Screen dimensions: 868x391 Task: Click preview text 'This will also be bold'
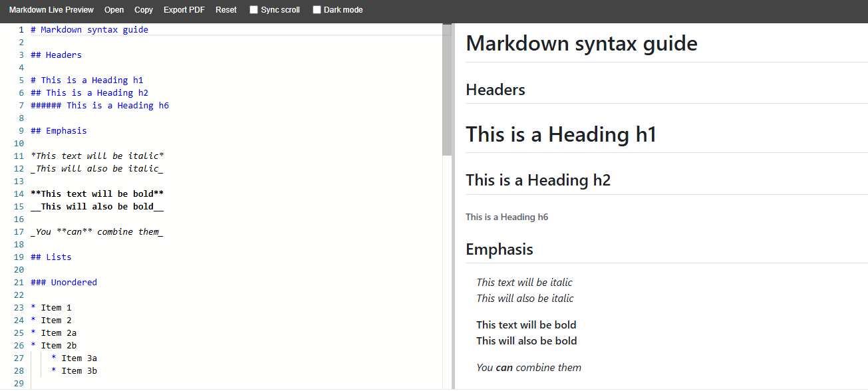point(527,341)
